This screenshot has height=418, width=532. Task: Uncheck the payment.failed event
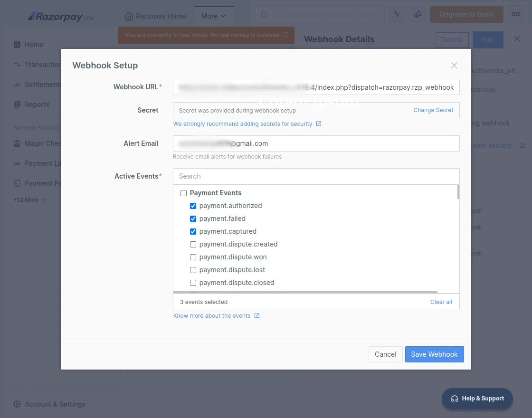point(193,218)
